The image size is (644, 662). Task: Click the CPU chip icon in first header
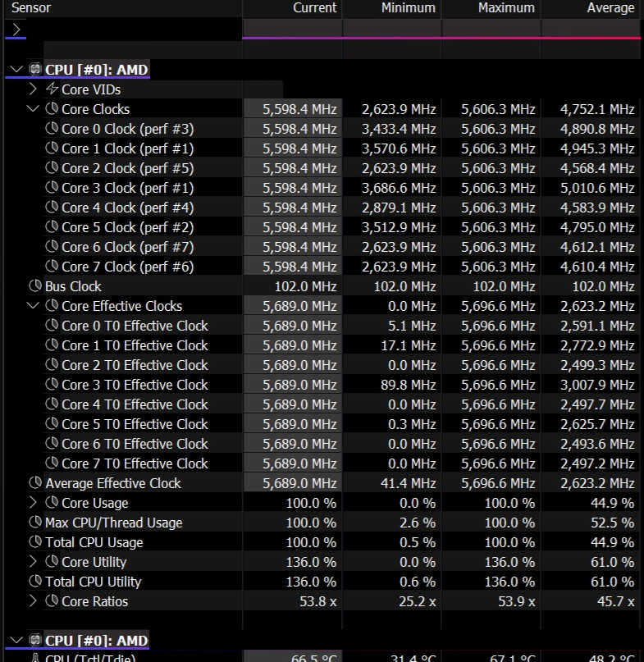[35, 70]
